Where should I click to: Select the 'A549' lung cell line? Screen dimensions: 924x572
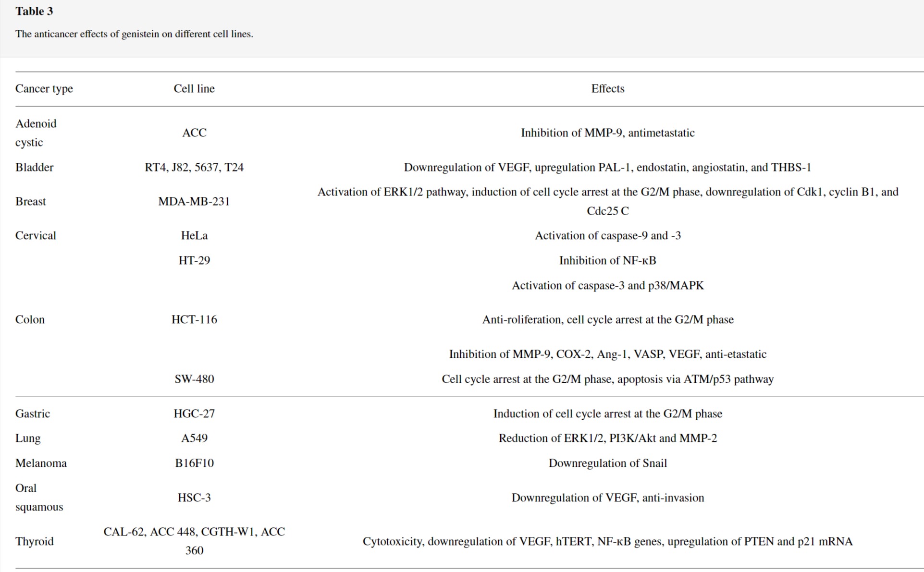(194, 438)
